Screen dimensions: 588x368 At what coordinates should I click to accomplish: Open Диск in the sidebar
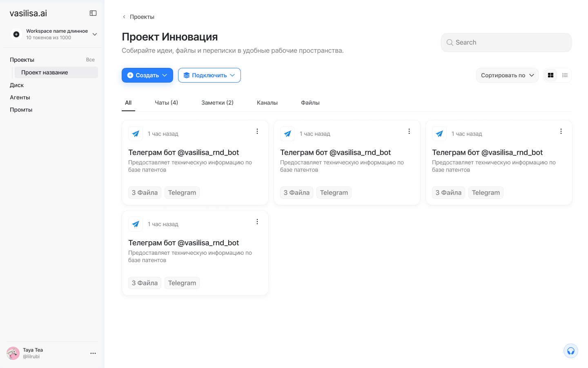pyautogui.click(x=17, y=85)
